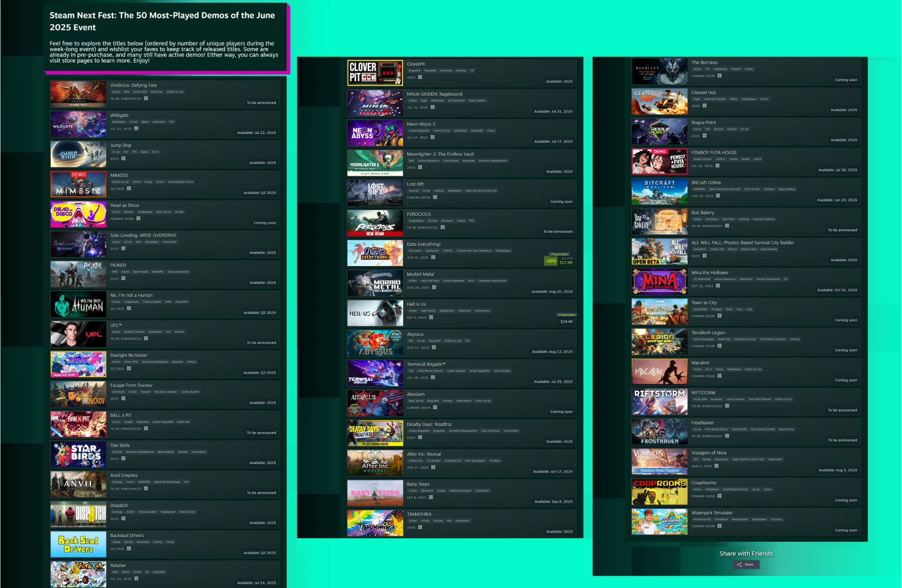
Task: Click the Windows icon in the MIMESIS row
Action: coord(129,189)
